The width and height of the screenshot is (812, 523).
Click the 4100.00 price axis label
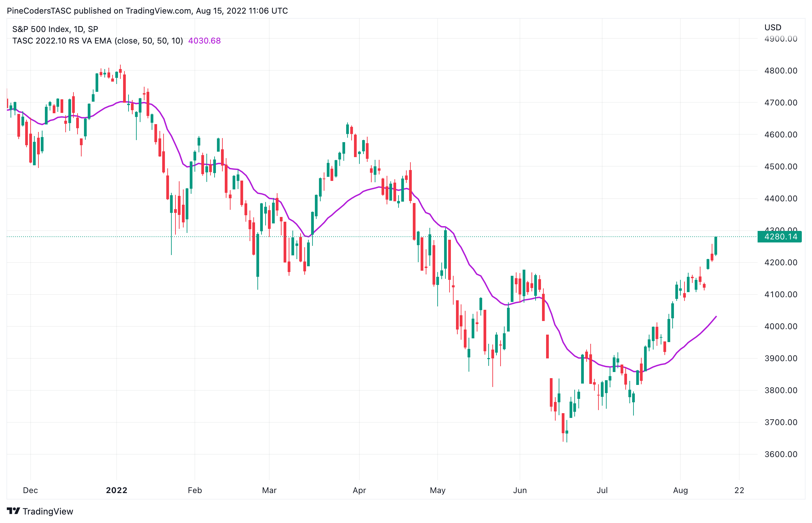coord(781,294)
